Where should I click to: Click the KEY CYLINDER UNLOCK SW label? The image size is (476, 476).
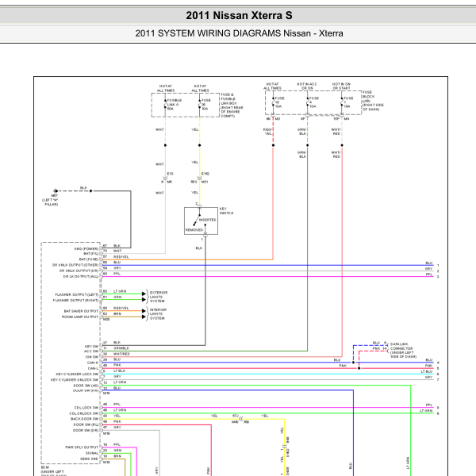tap(75, 380)
